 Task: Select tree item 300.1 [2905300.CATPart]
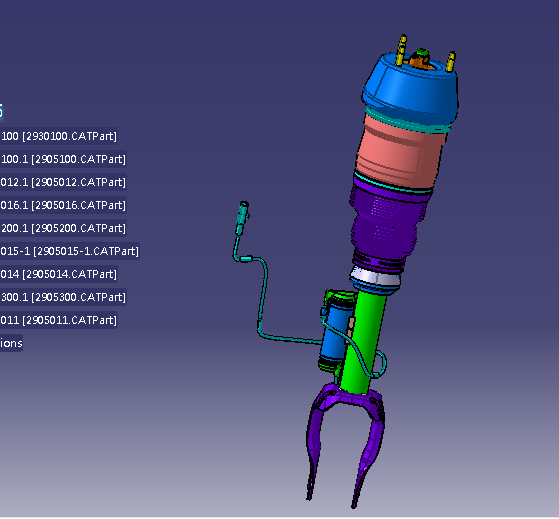pyautogui.click(x=63, y=297)
